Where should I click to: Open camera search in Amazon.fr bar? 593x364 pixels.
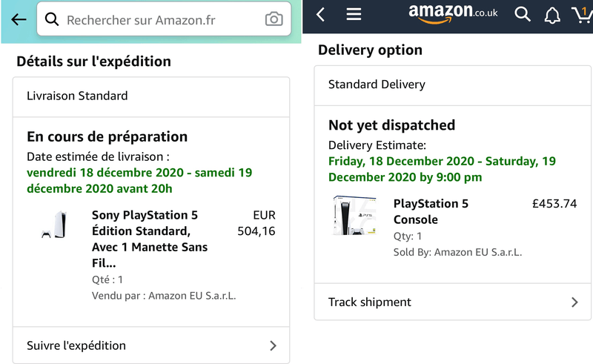[274, 20]
